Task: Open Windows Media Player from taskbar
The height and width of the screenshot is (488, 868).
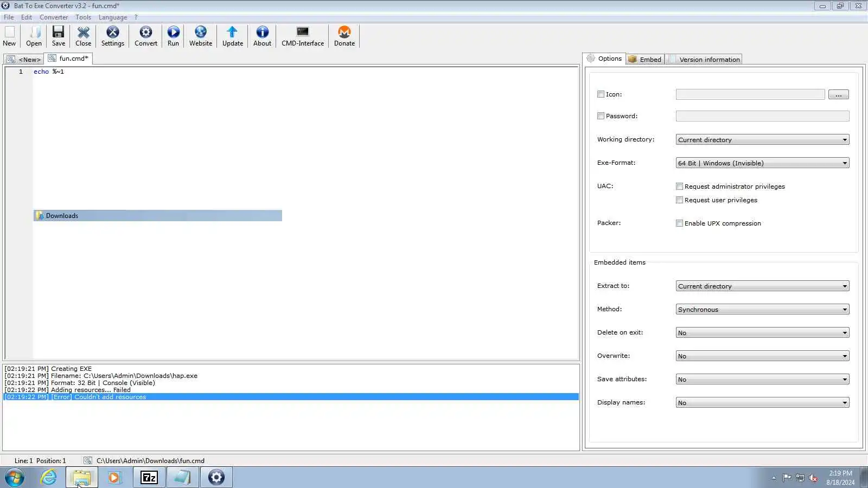Action: (x=114, y=478)
